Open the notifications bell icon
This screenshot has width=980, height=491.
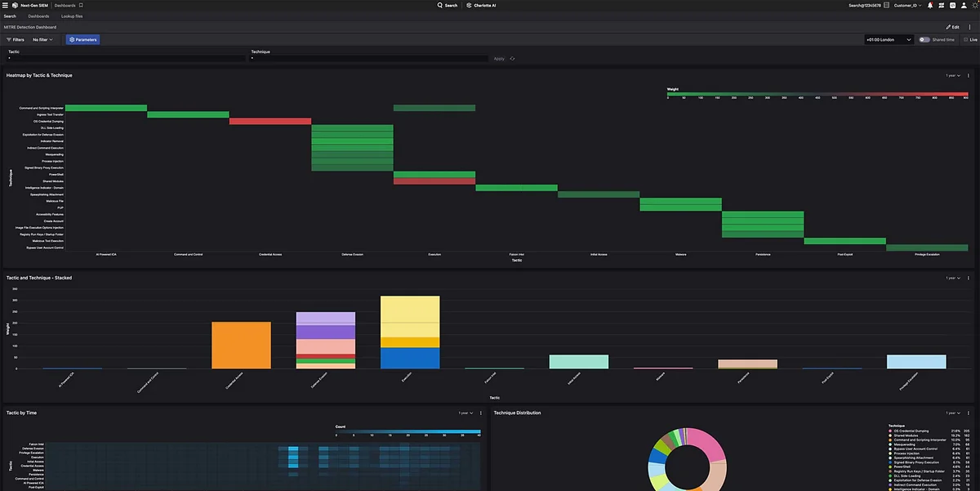click(x=930, y=5)
